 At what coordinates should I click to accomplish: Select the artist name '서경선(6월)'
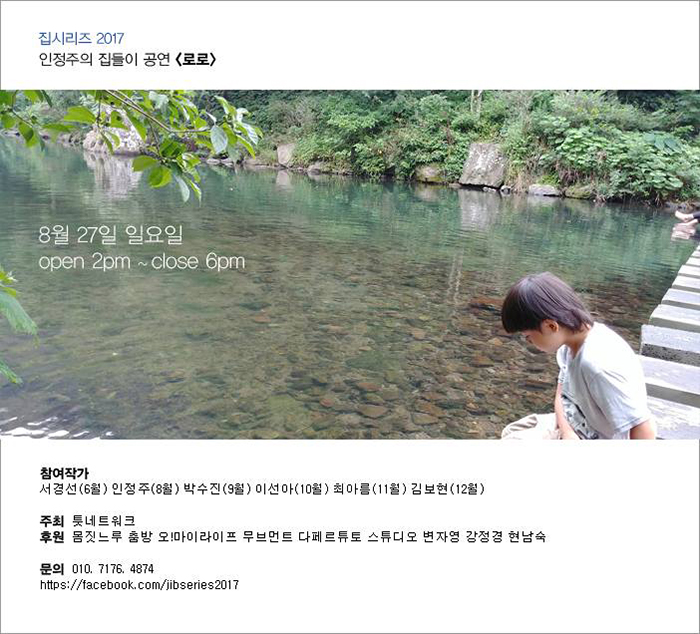74,489
